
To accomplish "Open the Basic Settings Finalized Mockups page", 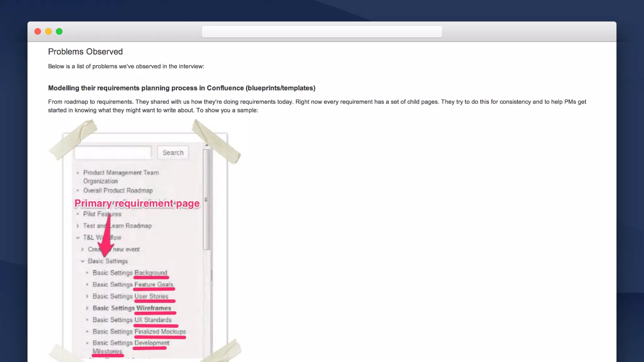I will 139,332.
